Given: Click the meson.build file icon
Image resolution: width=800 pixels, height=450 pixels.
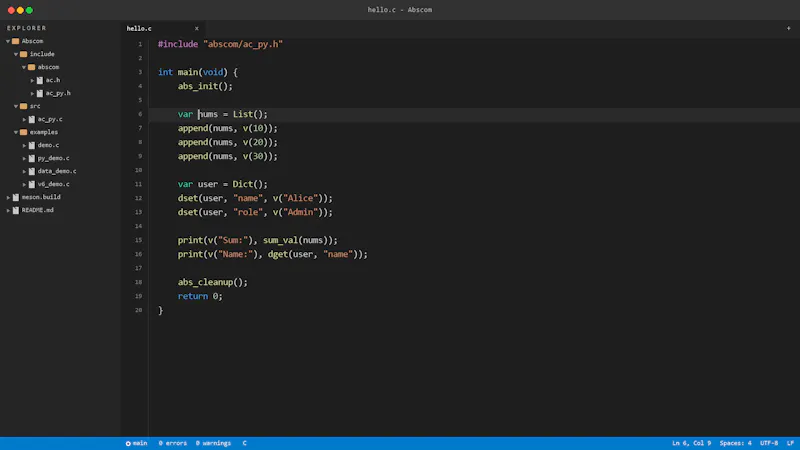Looking at the screenshot, I should click(x=16, y=197).
